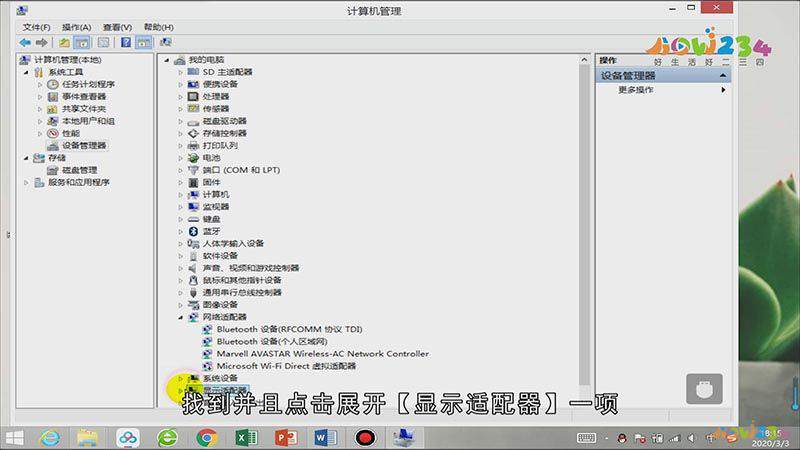Open the 查看(V) menu
The image size is (800, 450).
click(117, 27)
